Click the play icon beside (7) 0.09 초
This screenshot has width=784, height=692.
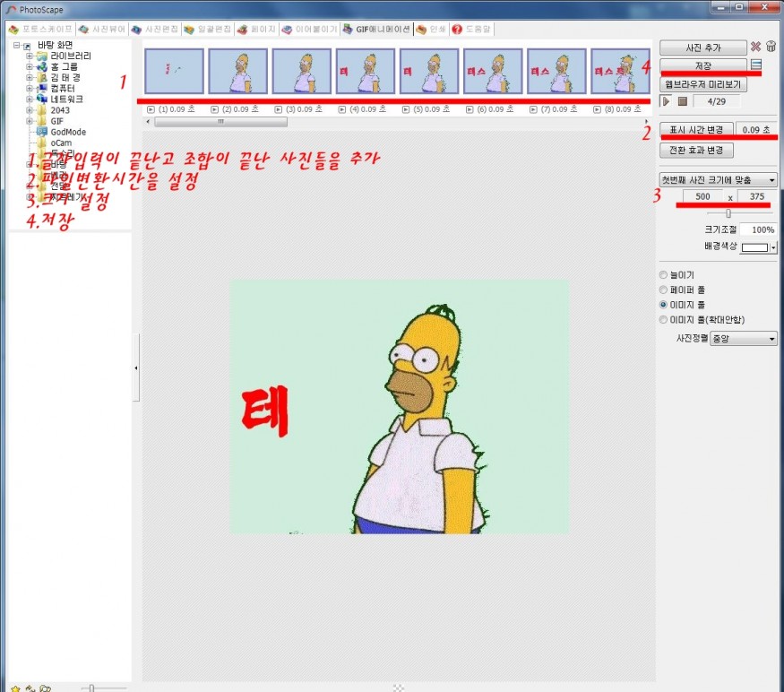click(533, 109)
